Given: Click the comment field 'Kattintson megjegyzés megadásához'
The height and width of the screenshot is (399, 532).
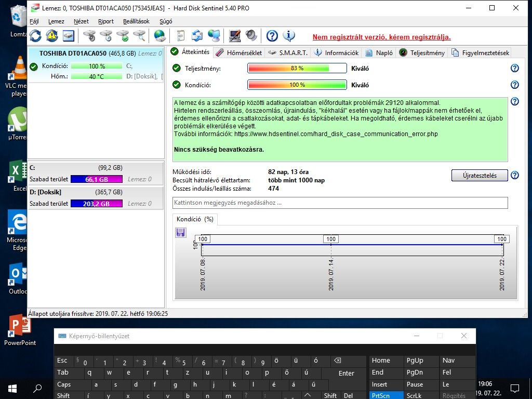Looking at the screenshot, I should coord(340,203).
